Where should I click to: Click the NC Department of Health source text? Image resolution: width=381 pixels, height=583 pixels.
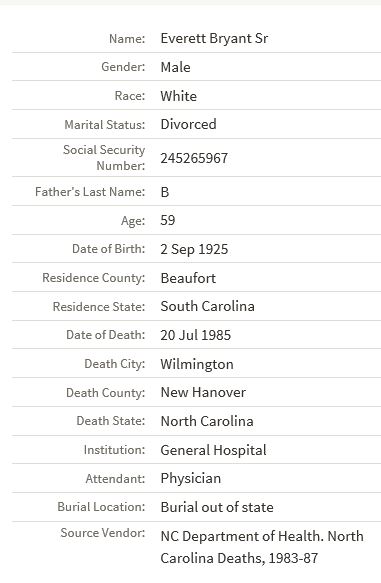[262, 547]
